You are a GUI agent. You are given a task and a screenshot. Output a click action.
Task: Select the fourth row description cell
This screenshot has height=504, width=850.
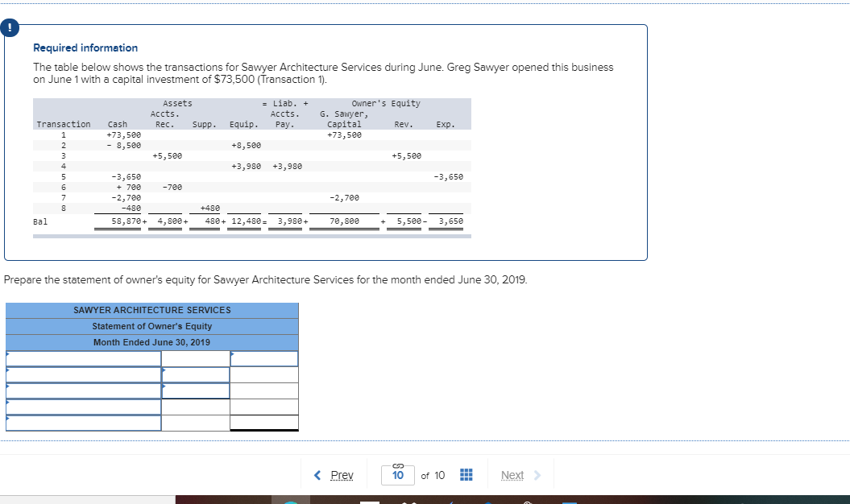click(x=81, y=405)
